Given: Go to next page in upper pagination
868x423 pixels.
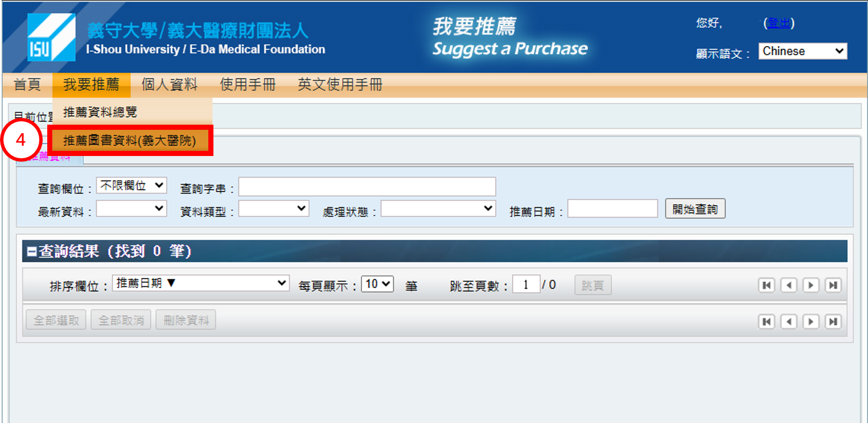Looking at the screenshot, I should (811, 285).
